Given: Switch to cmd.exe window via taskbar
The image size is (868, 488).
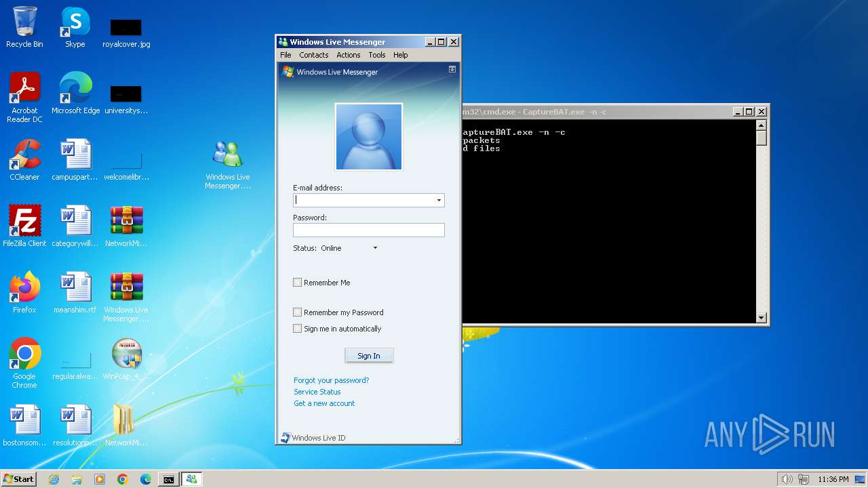Looking at the screenshot, I should (x=168, y=479).
